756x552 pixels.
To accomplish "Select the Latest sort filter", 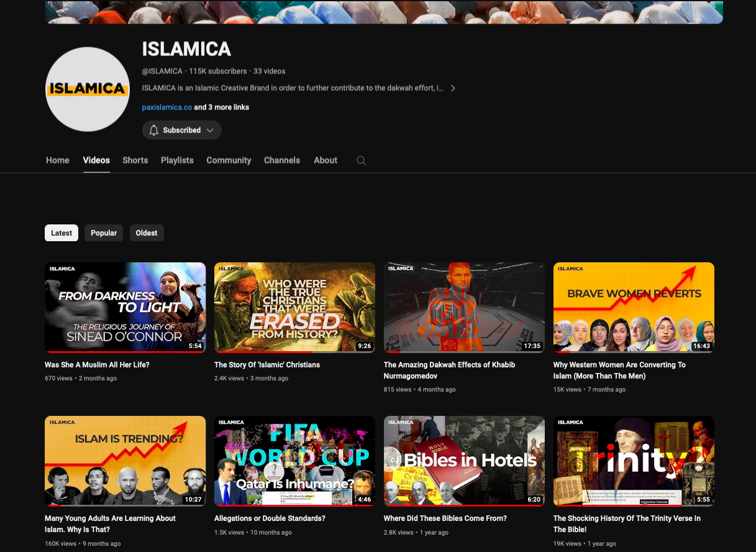I will (61, 233).
